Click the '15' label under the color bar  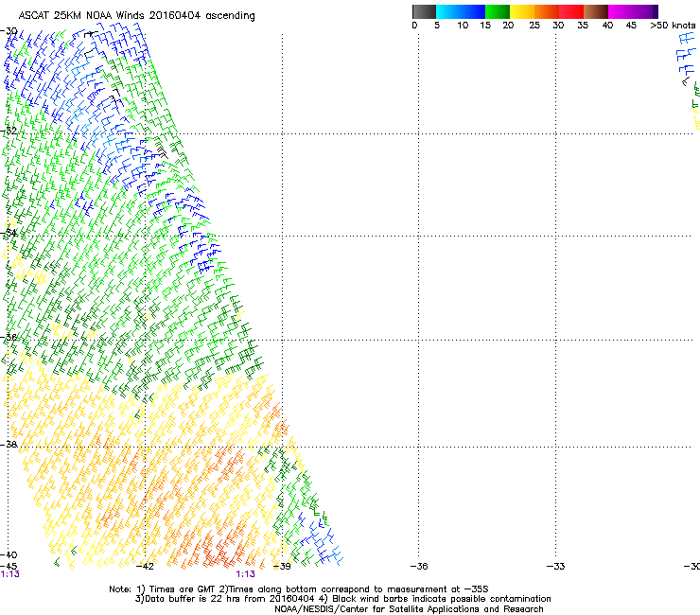click(x=485, y=26)
